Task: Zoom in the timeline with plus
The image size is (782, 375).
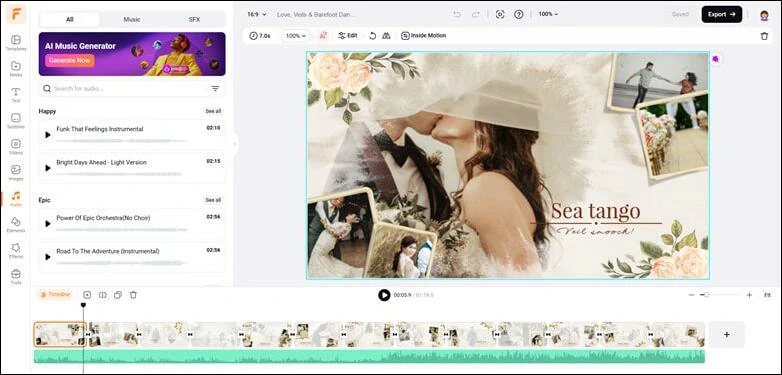Action: pyautogui.click(x=749, y=295)
